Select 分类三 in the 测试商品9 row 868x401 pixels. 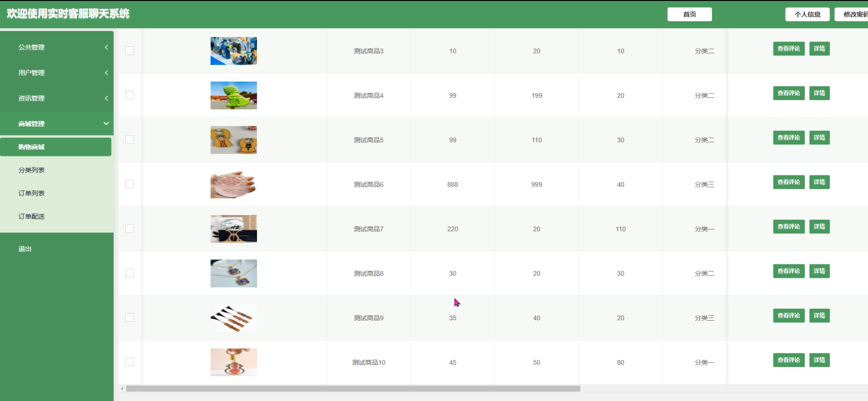[x=704, y=318]
